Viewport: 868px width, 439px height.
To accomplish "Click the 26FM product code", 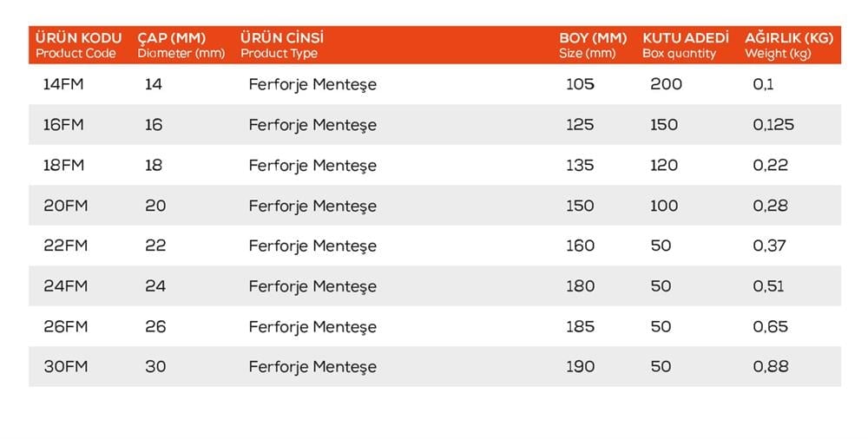I will coord(65,326).
